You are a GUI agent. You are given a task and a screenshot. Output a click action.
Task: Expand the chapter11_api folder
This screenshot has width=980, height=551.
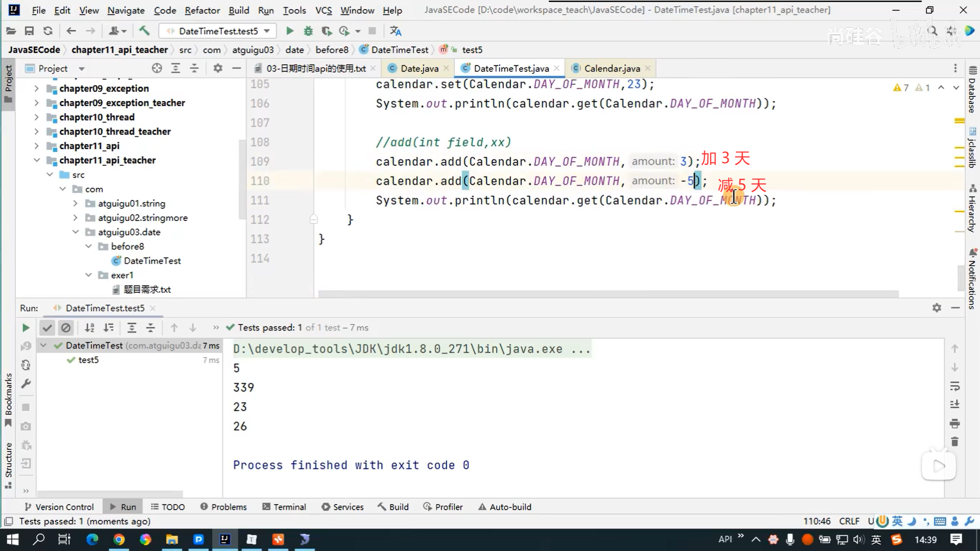[36, 146]
